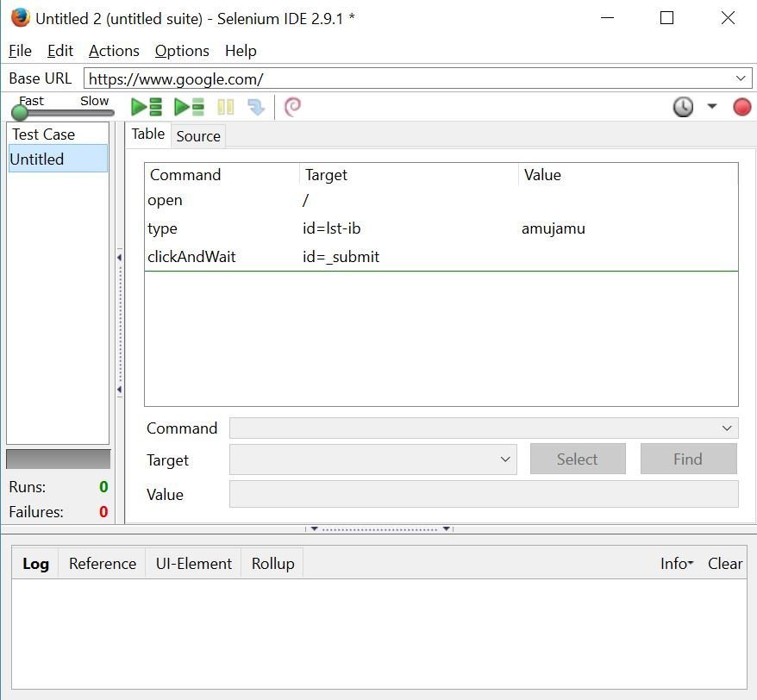Click the red Record button
The image size is (757, 700).
[742, 107]
